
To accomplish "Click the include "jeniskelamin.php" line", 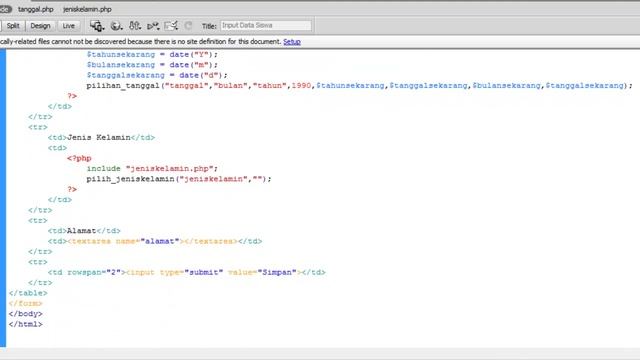I will click(152, 169).
